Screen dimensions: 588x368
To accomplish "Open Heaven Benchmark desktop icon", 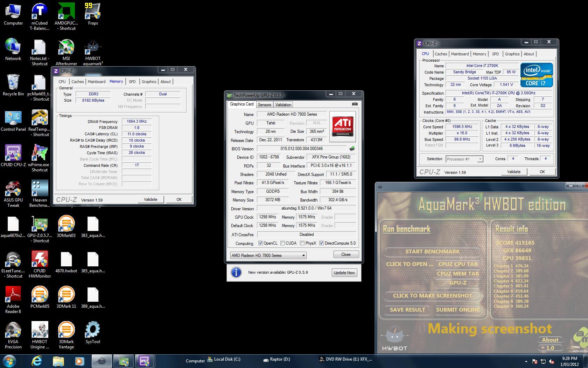I will point(40,193).
